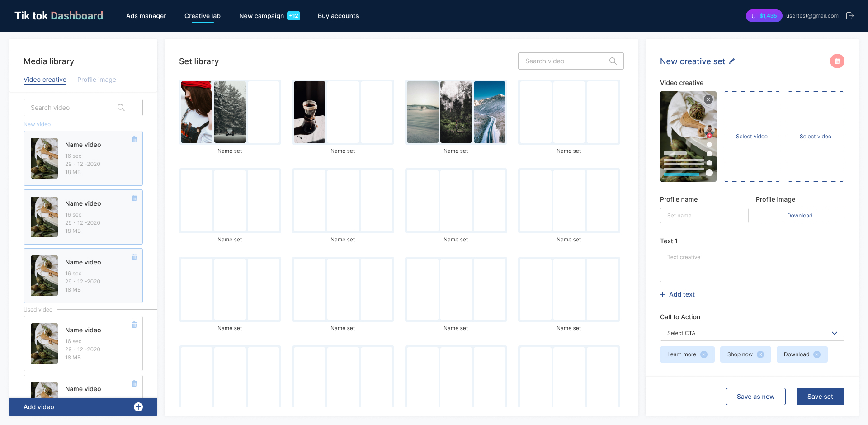Click the U balance badge showing $1,435
The image size is (868, 425).
tap(764, 16)
